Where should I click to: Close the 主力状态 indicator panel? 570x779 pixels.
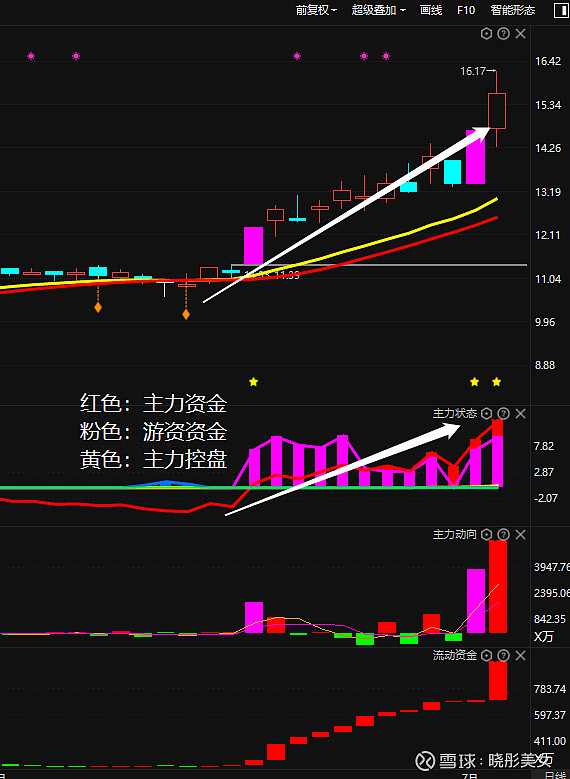(520, 413)
